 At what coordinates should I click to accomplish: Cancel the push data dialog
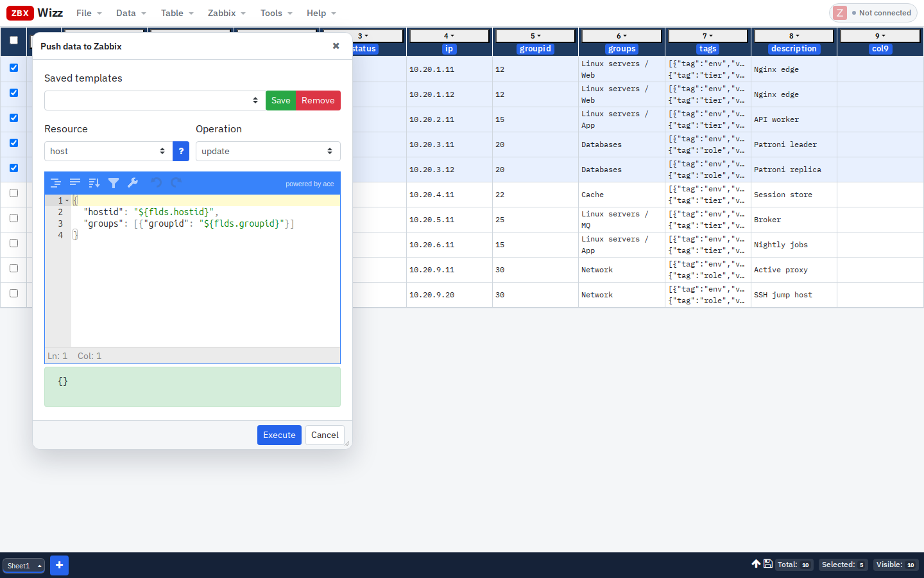point(325,435)
